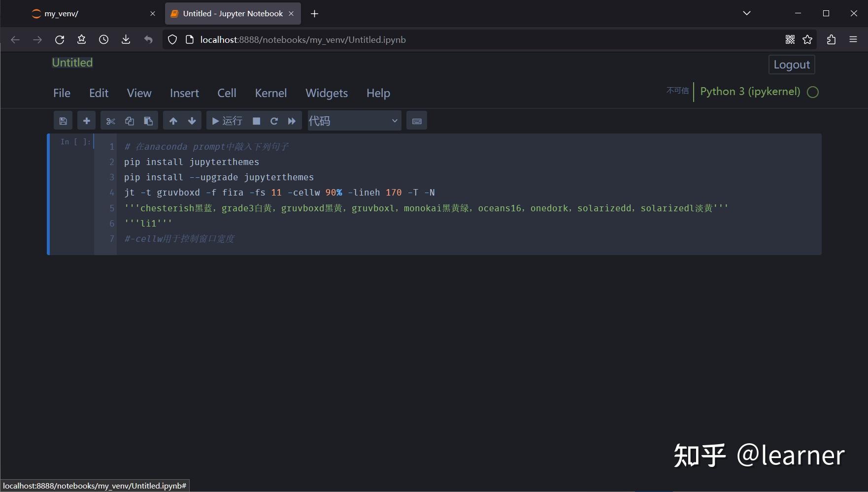Move the selected cell up
The image size is (868, 492).
tap(173, 120)
